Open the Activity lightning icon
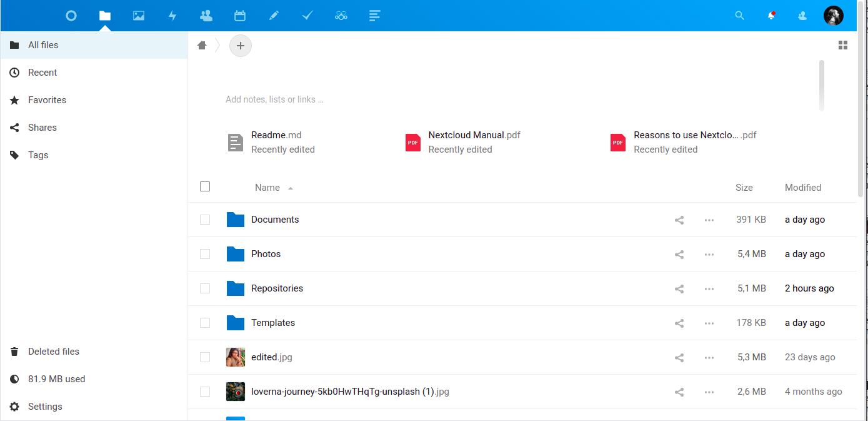 [173, 16]
